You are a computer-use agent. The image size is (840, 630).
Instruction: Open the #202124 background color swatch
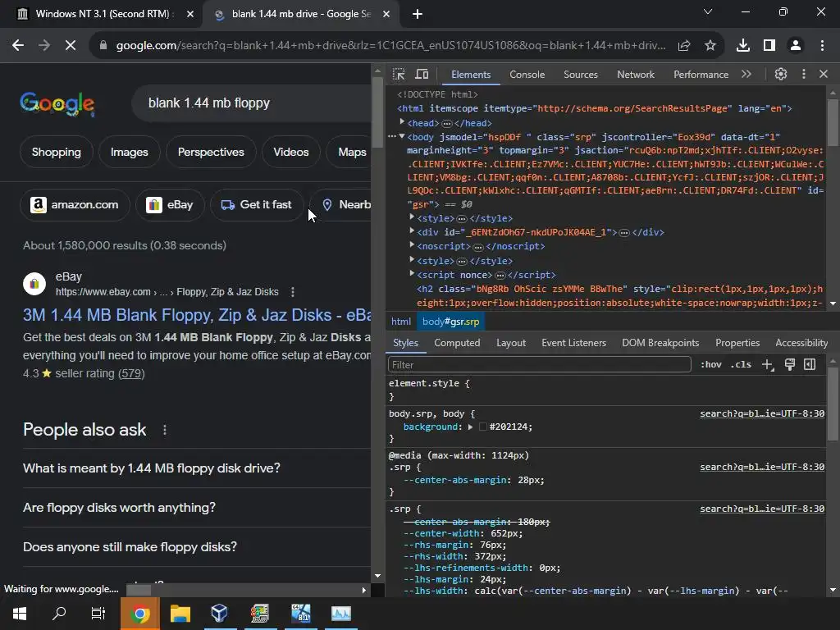pos(483,427)
